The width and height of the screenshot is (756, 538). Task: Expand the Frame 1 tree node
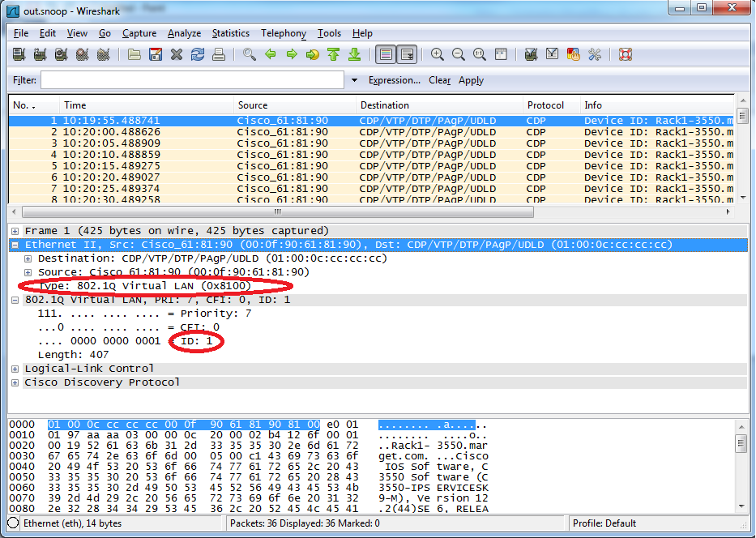[x=15, y=231]
